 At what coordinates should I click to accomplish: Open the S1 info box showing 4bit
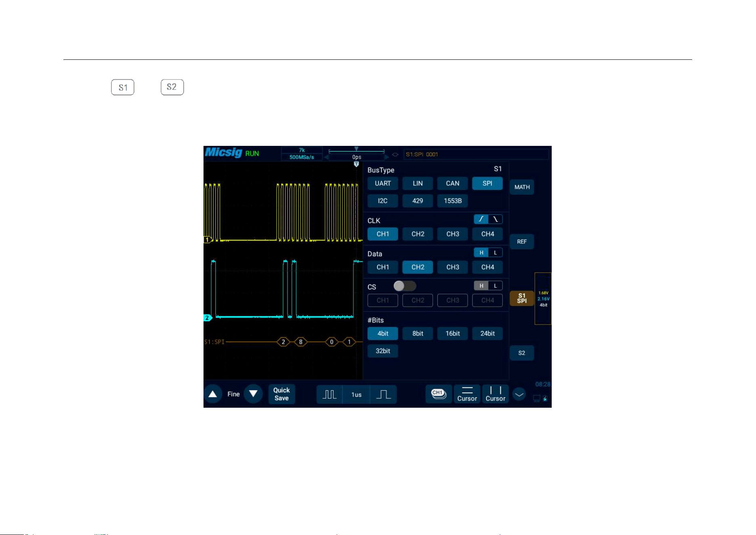[543, 299]
